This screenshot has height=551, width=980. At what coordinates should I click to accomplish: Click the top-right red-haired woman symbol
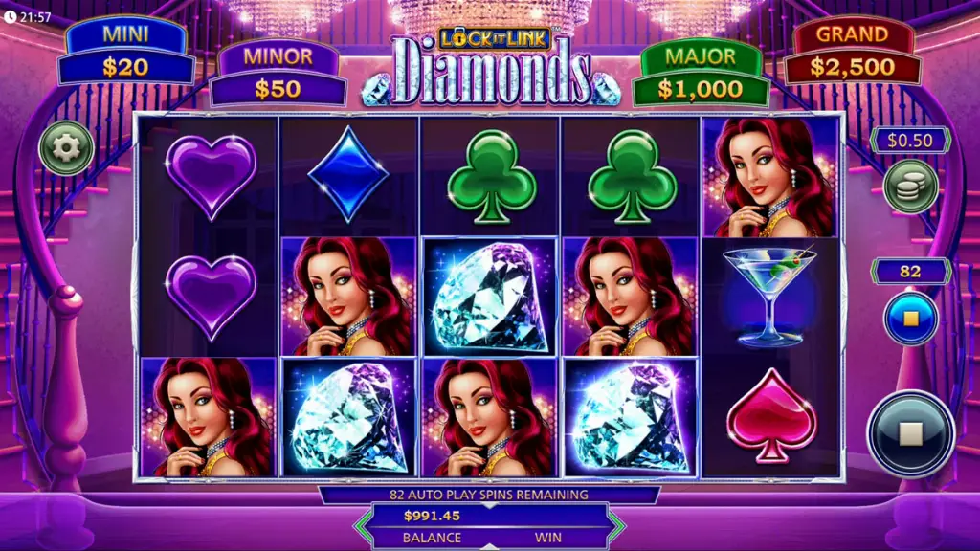click(x=770, y=177)
